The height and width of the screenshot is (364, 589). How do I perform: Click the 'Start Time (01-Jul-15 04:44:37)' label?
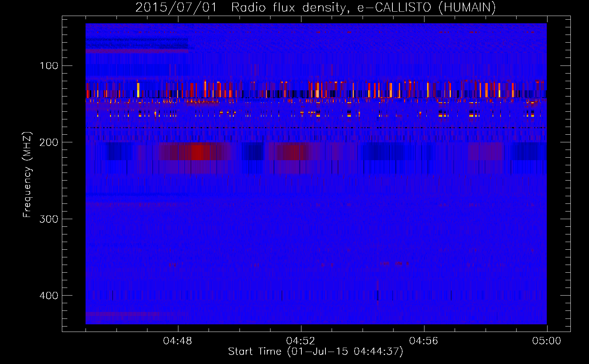point(316,352)
